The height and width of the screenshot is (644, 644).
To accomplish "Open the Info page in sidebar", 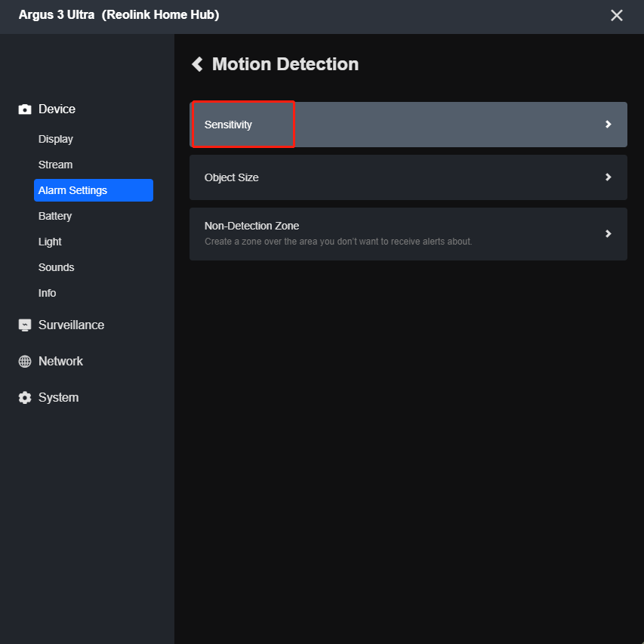I will point(48,293).
